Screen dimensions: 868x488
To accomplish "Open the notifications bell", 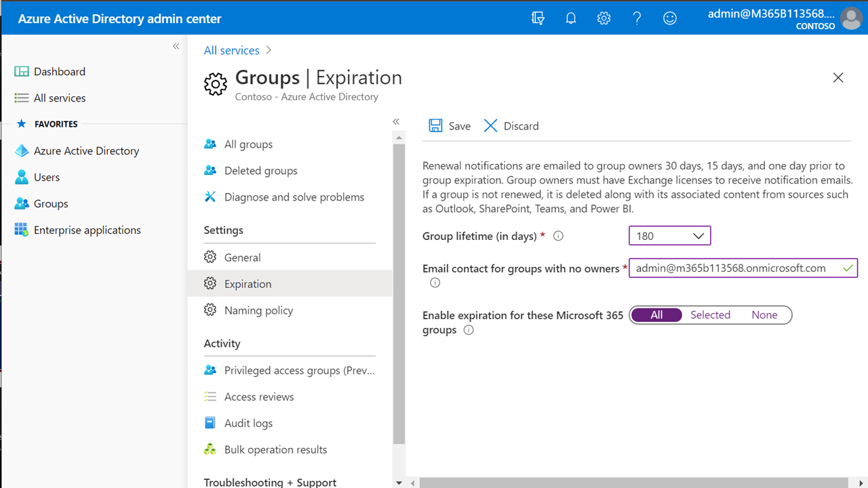I will pyautogui.click(x=571, y=18).
